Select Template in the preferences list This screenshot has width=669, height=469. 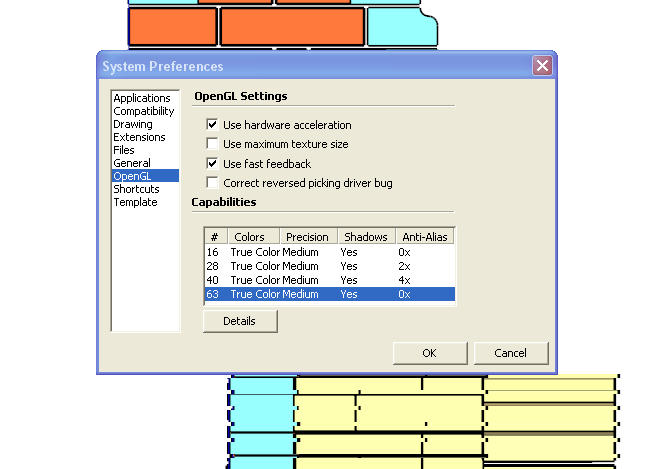[135, 202]
